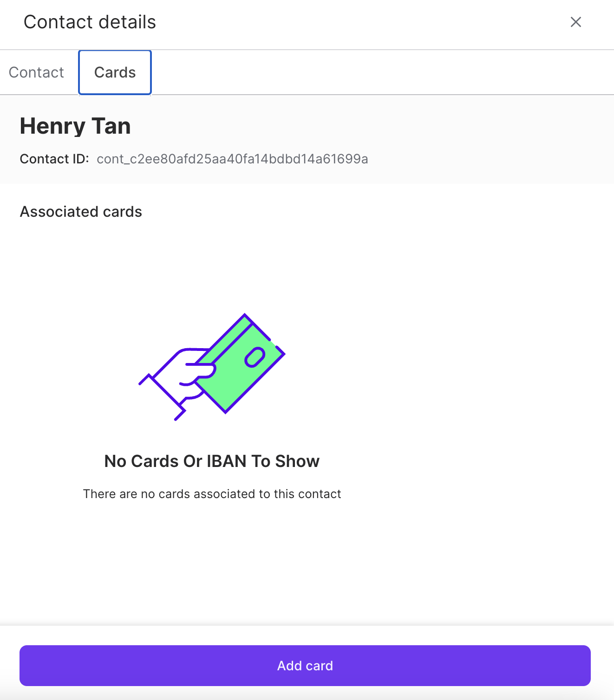Click the contact ID value starting cont_c2ee
614x700 pixels.
pyautogui.click(x=232, y=159)
